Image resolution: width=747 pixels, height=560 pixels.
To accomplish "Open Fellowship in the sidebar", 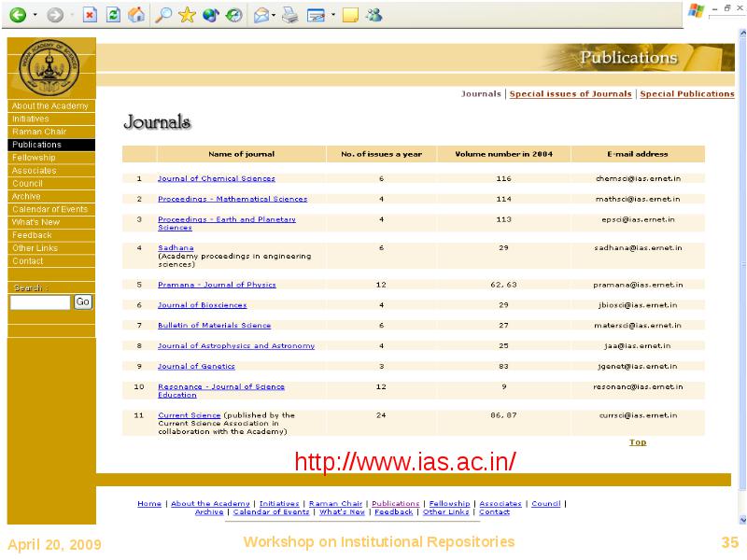I will (34, 157).
